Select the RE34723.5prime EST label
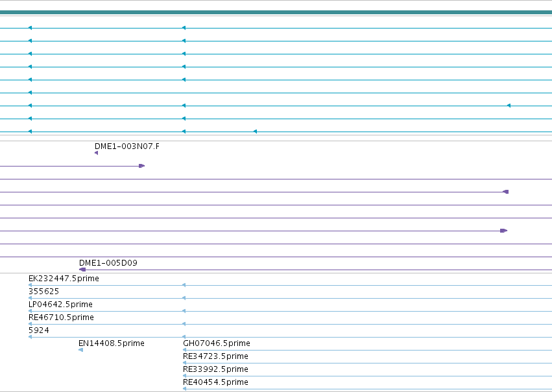The image size is (552, 392). (x=215, y=356)
